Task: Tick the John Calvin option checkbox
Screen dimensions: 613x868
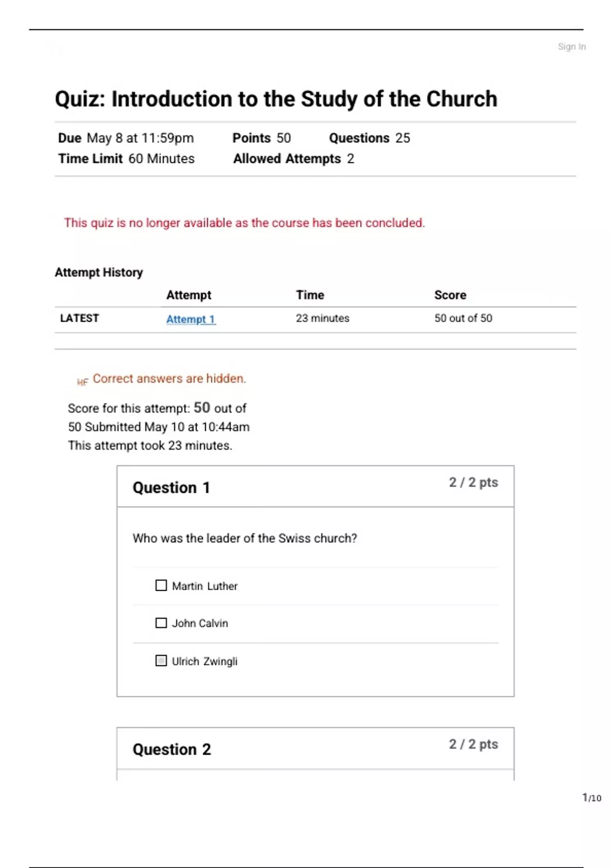Action: point(161,623)
